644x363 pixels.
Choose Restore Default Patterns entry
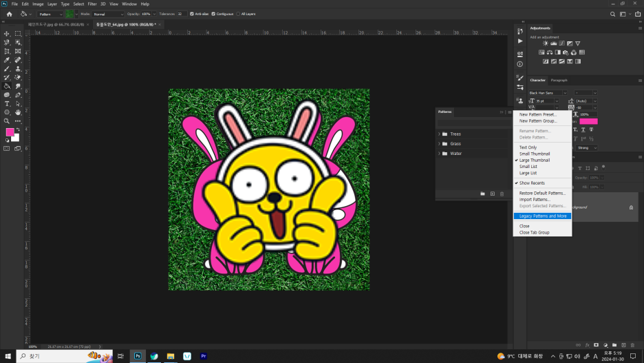click(x=542, y=194)
